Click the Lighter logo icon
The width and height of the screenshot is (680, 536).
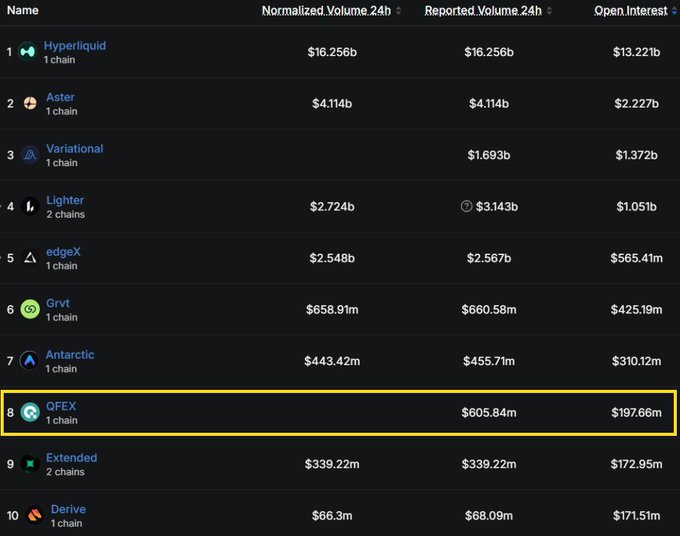coord(30,206)
